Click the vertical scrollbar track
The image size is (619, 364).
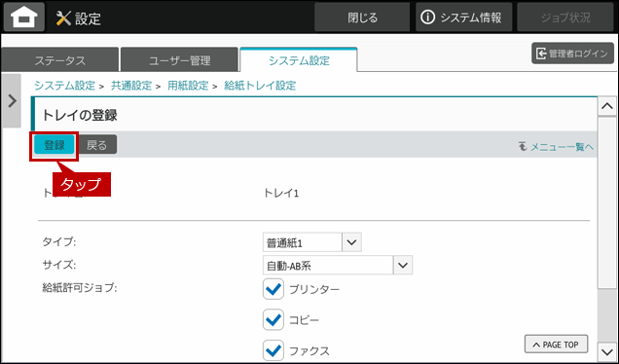coord(606,229)
